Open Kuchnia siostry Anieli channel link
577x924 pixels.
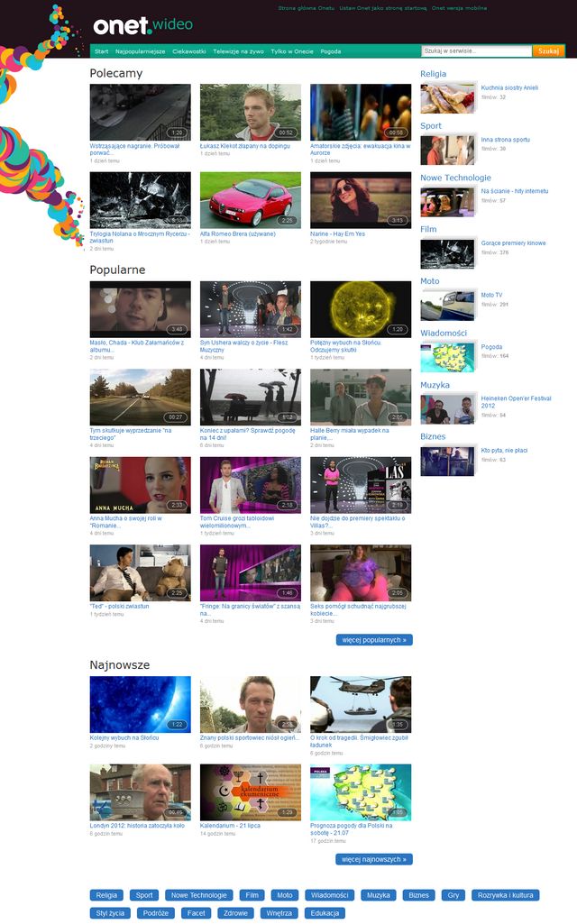[x=509, y=87]
